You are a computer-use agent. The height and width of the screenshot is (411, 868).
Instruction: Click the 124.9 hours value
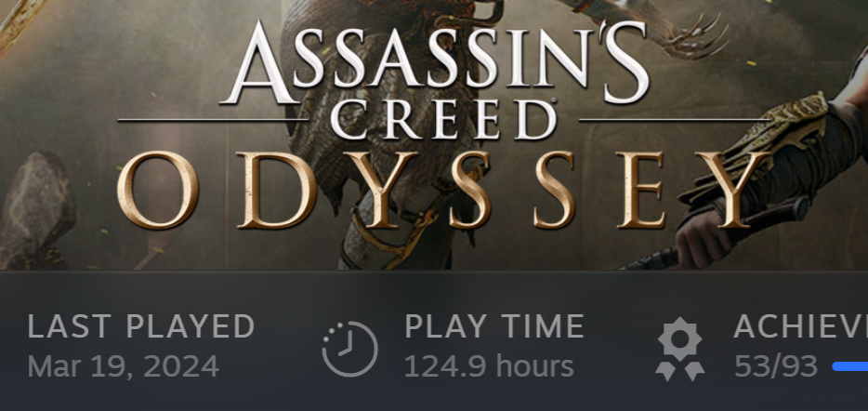pyautogui.click(x=489, y=366)
